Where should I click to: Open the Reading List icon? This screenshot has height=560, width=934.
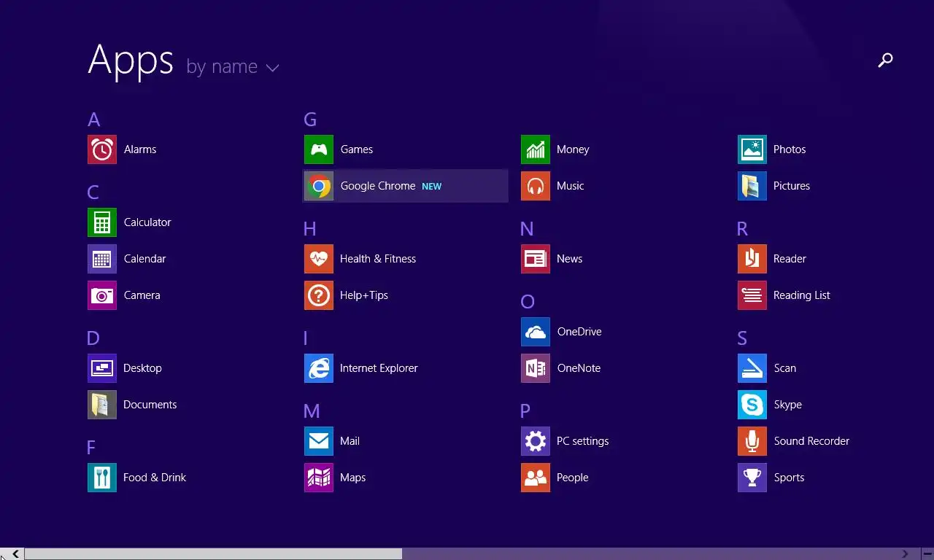pos(752,295)
